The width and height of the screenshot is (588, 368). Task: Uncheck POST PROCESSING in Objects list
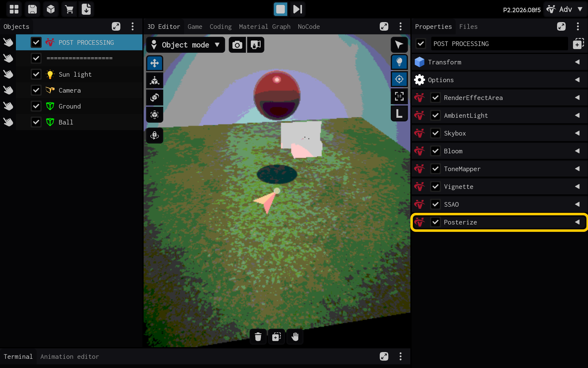[x=36, y=42]
